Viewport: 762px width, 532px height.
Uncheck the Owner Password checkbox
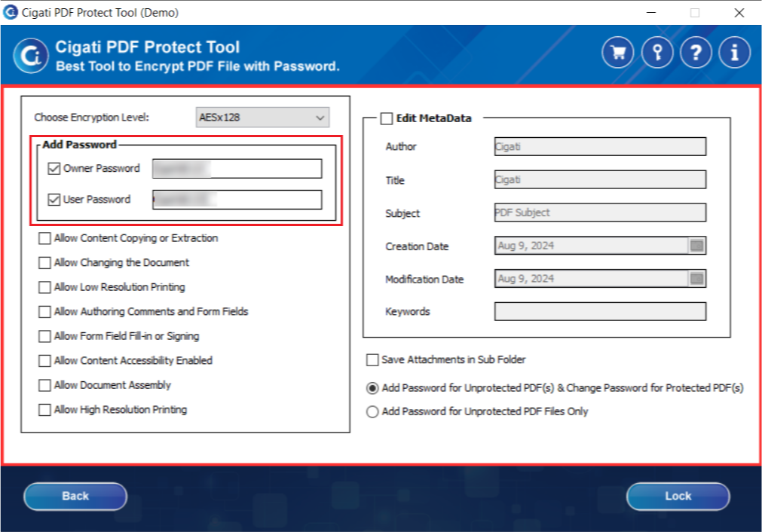(x=54, y=169)
